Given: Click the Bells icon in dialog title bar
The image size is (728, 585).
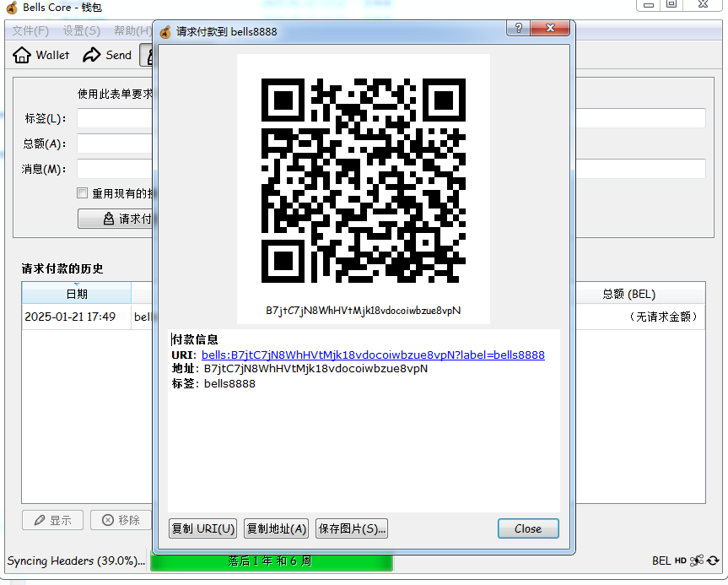Looking at the screenshot, I should click(x=165, y=32).
